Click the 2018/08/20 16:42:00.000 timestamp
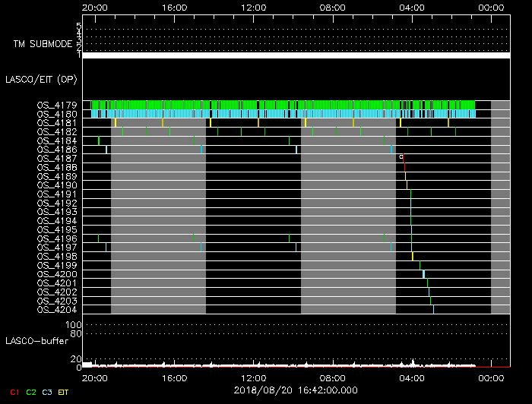532x404 pixels. 296,390
